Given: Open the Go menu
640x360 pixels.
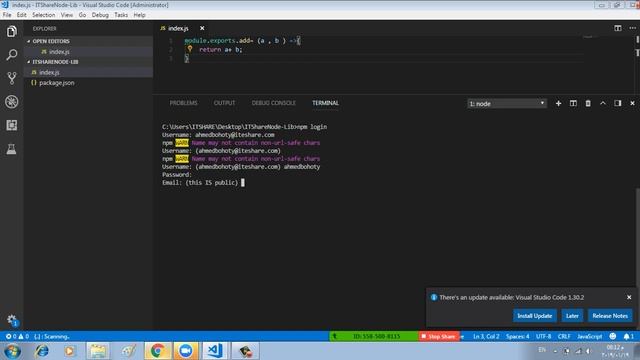Looking at the screenshot, I should 82,15.
